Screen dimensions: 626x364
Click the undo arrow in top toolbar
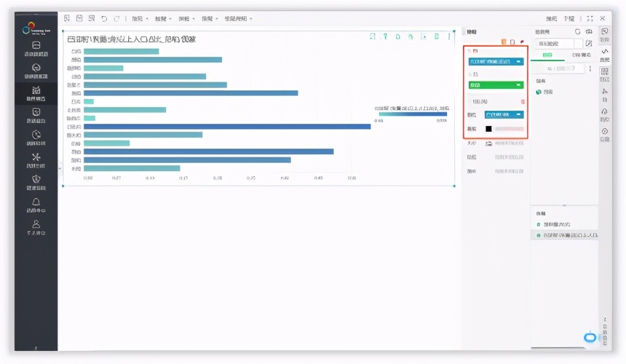tap(104, 18)
